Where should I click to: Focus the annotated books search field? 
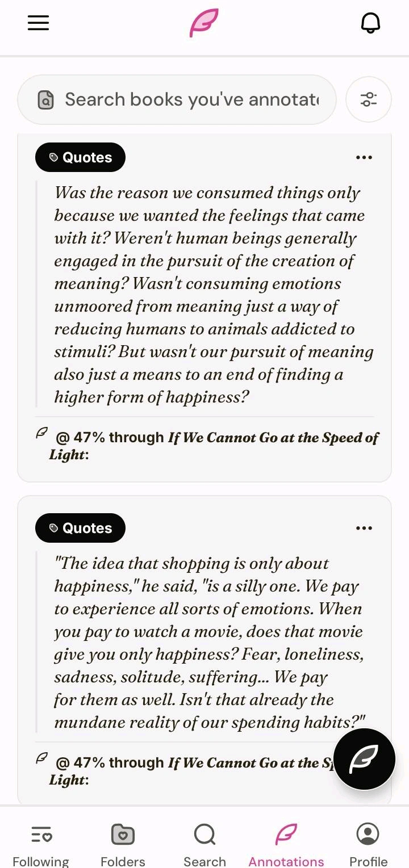[177, 99]
